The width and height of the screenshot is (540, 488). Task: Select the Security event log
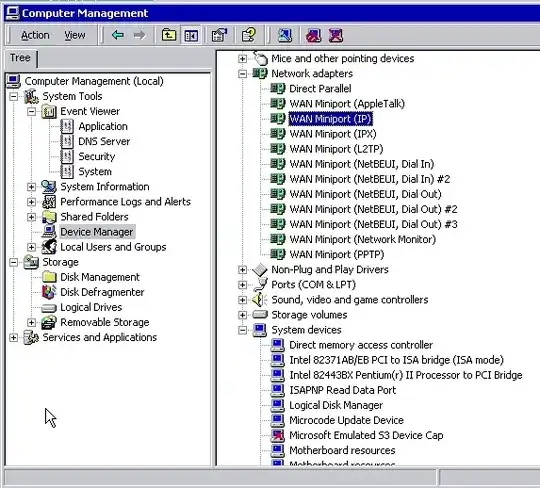point(96,157)
